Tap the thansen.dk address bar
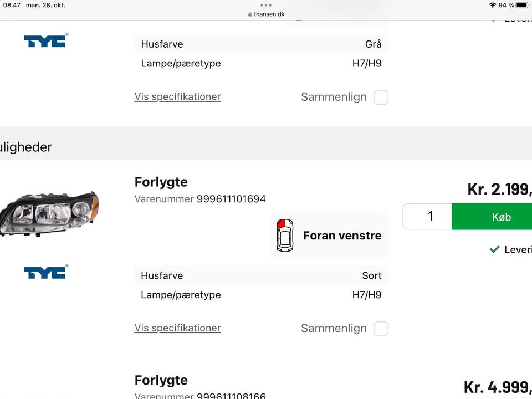Image resolution: width=532 pixels, height=399 pixels. click(269, 14)
